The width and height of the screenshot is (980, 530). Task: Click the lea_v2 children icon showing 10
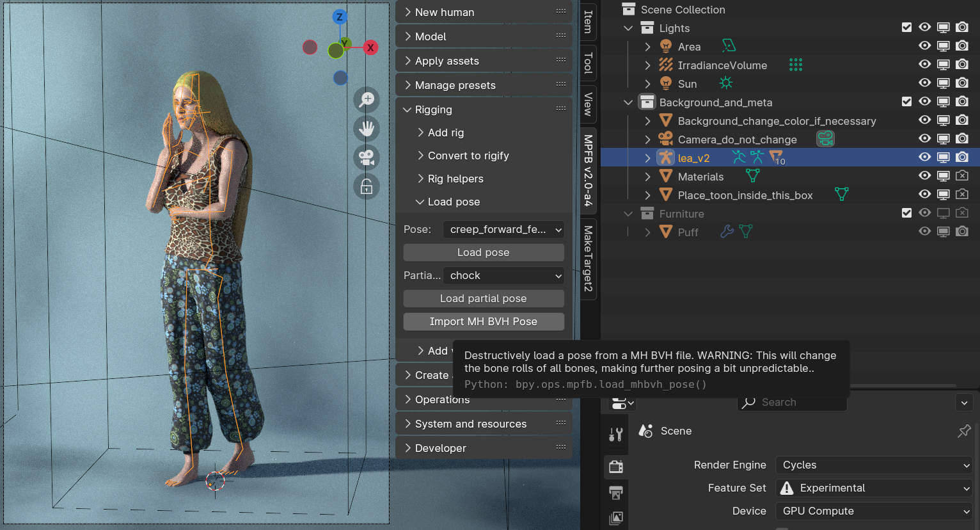tap(777, 157)
